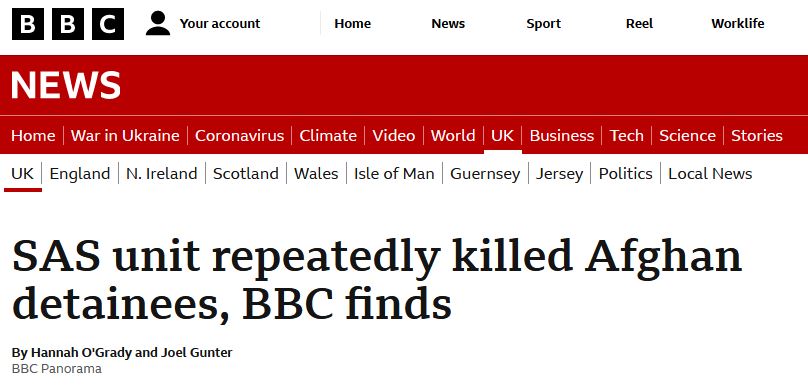Select the Business section

(562, 136)
